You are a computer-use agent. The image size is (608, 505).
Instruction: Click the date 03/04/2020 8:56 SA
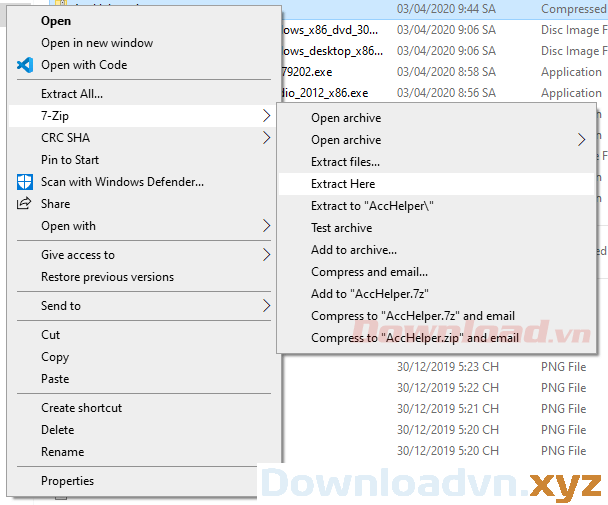[x=446, y=93]
